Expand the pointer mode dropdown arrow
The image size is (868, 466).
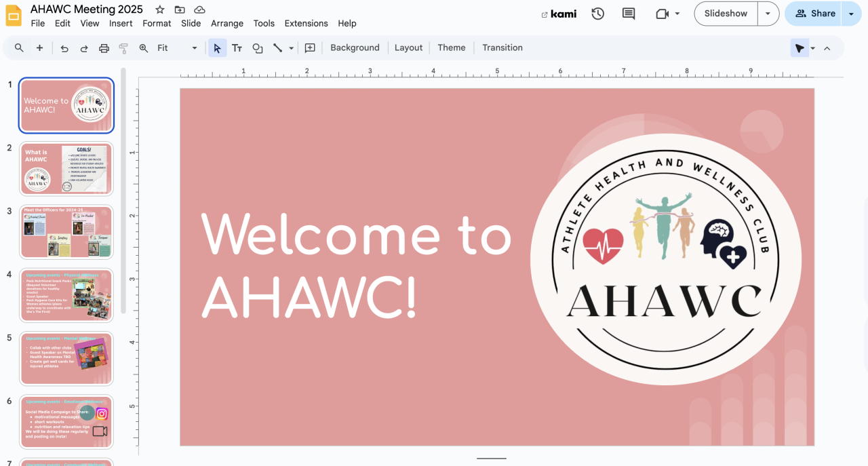click(812, 47)
